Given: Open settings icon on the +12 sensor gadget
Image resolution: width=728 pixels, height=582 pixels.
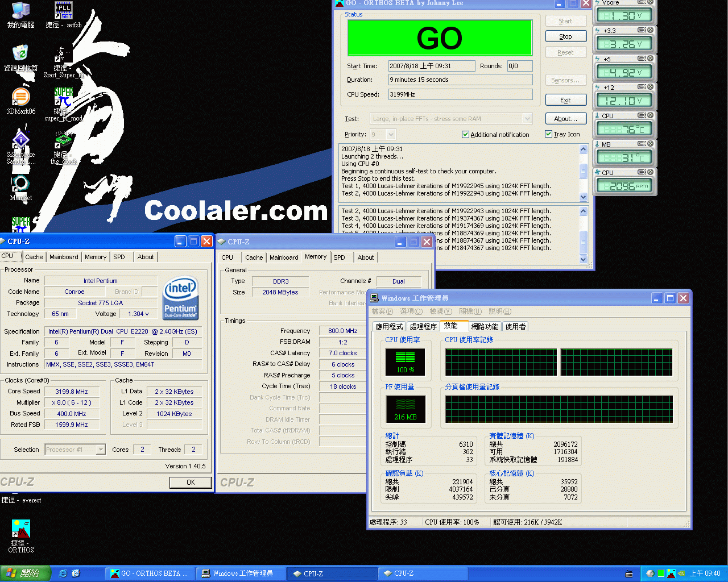Looking at the screenshot, I should (642, 87).
